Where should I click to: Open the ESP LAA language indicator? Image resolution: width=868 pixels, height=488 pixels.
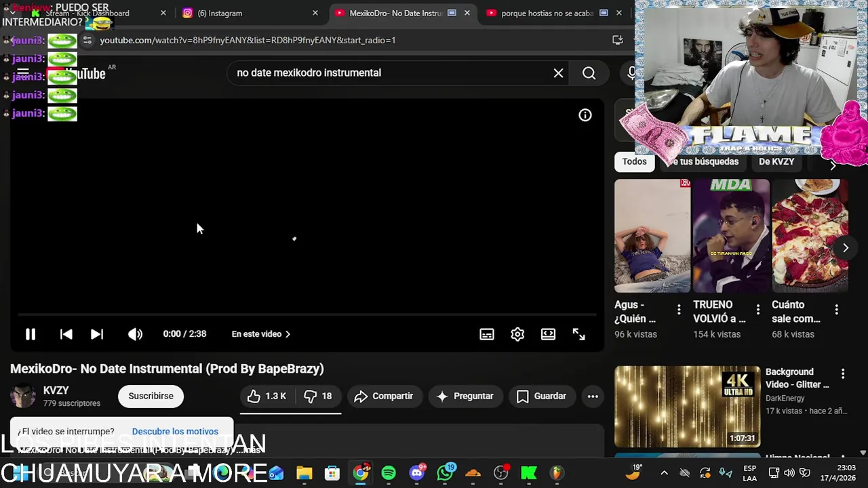coord(750,473)
